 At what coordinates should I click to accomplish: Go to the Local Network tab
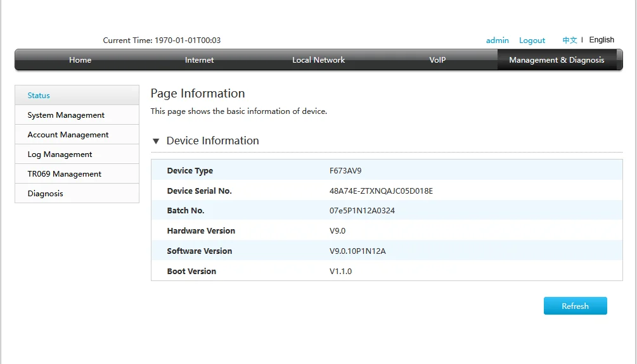pos(318,60)
